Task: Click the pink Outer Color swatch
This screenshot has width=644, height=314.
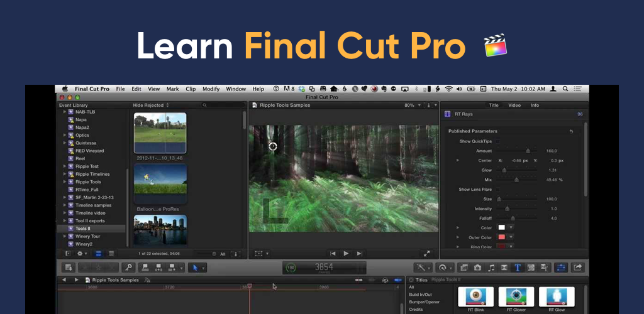Action: tap(501, 237)
